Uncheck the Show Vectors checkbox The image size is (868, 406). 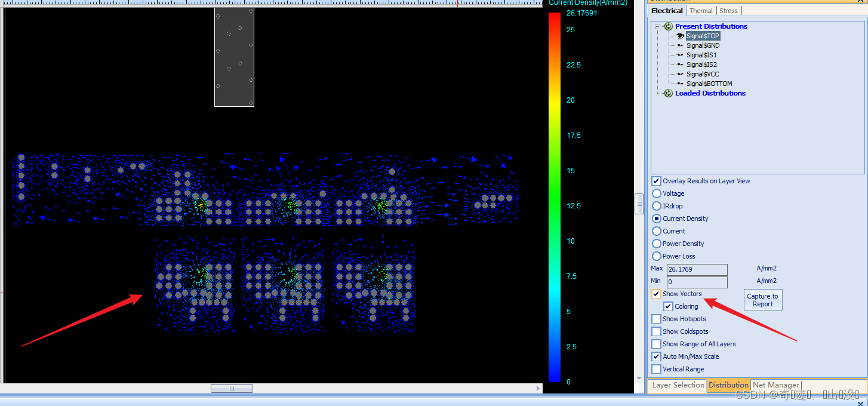(657, 294)
